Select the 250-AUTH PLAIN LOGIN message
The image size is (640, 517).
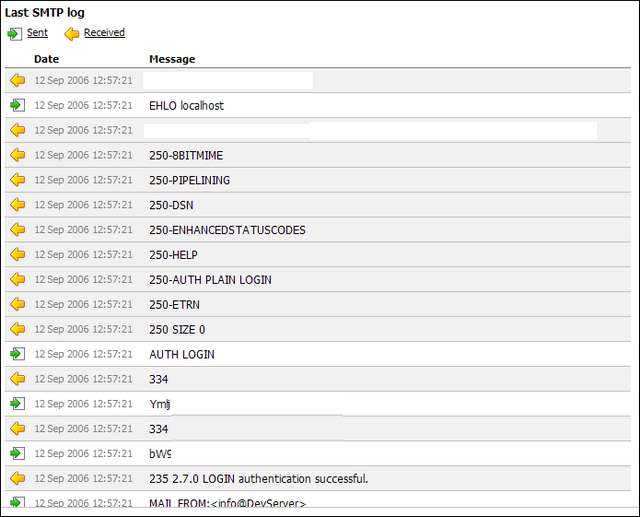point(210,280)
